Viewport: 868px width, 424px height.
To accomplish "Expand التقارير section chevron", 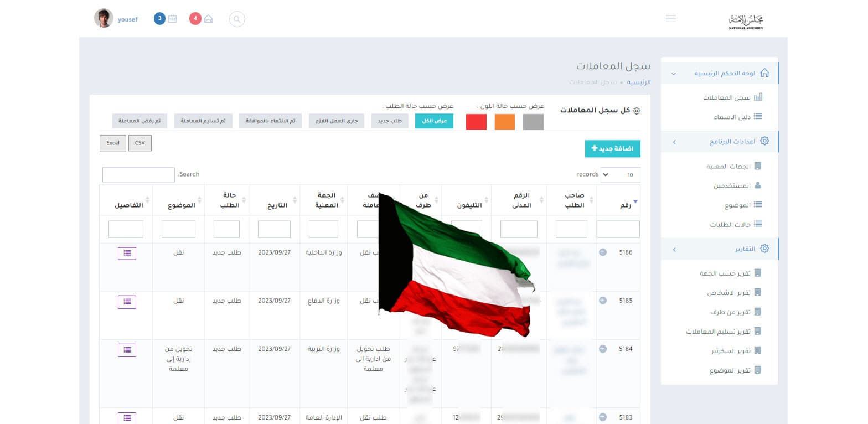I will click(x=674, y=250).
